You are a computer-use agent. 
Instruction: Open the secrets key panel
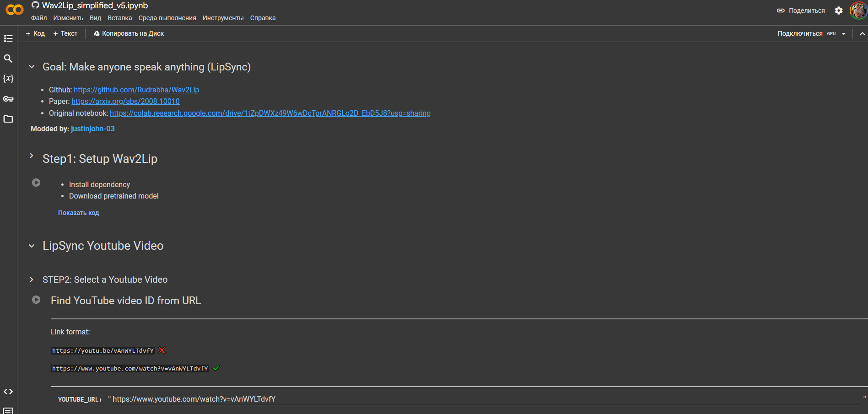click(x=8, y=99)
